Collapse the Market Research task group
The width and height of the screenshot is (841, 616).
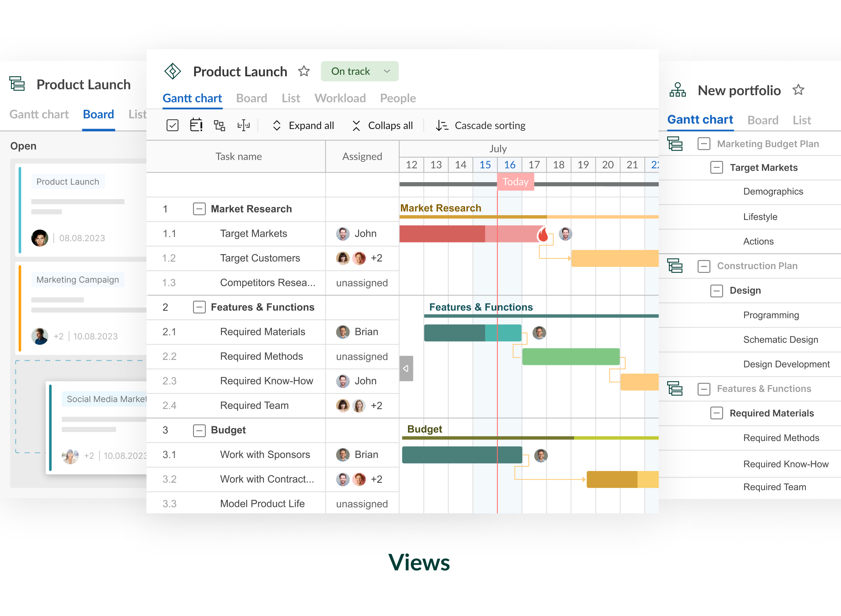pos(199,209)
